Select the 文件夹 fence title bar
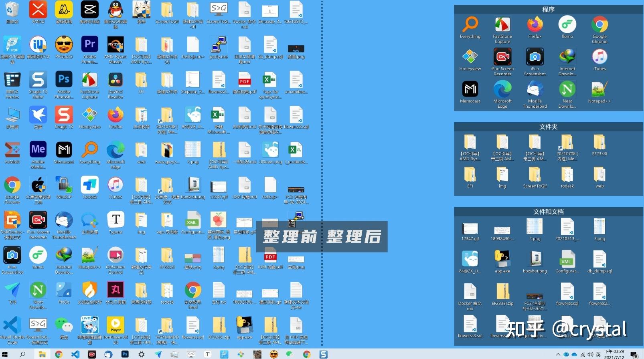The width and height of the screenshot is (644, 359). [548, 127]
